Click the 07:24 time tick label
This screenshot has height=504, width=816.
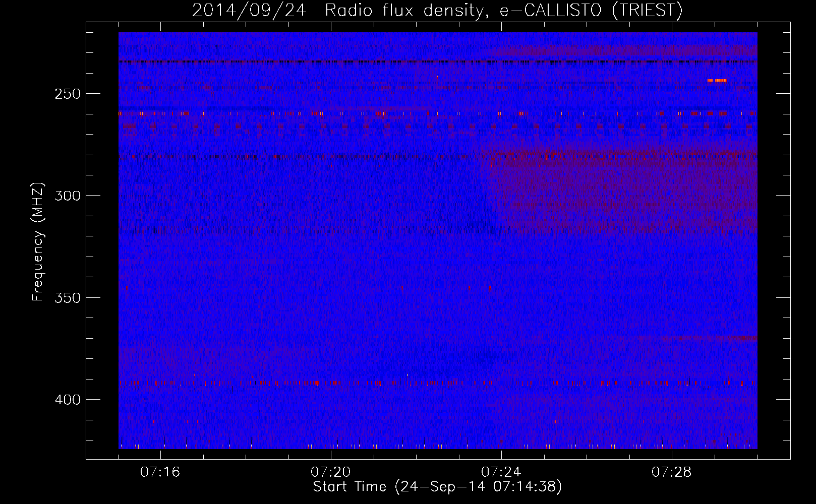501,472
